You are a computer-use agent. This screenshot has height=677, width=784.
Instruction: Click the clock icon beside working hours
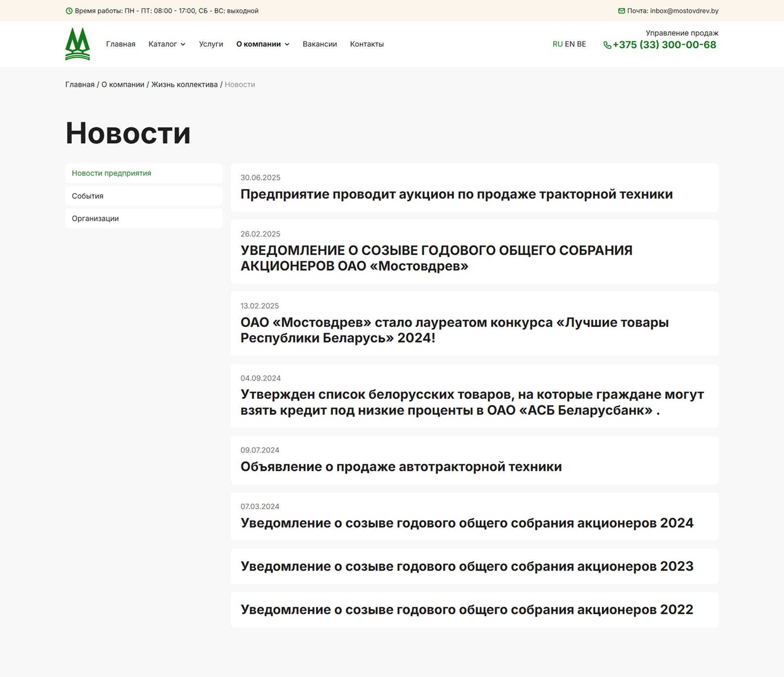tap(69, 11)
